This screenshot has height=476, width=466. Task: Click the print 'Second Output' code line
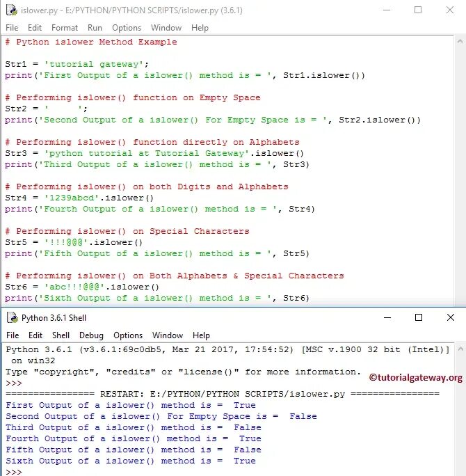(213, 120)
